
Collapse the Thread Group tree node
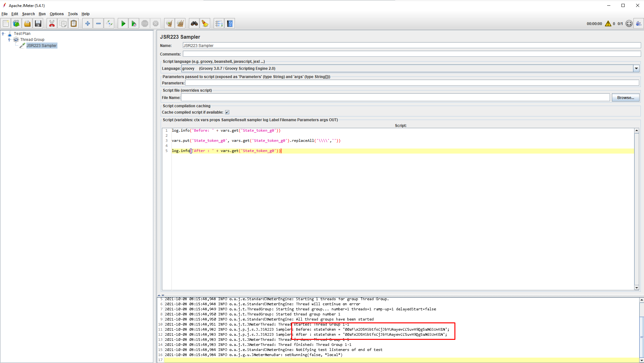(9, 40)
